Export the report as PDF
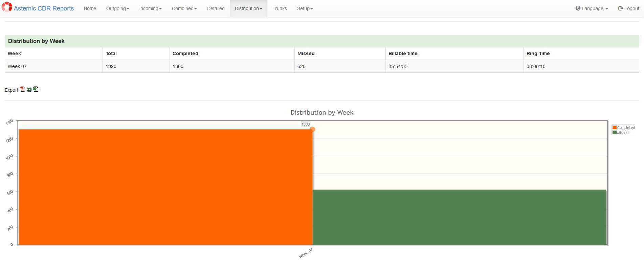The width and height of the screenshot is (644, 268). (22, 89)
